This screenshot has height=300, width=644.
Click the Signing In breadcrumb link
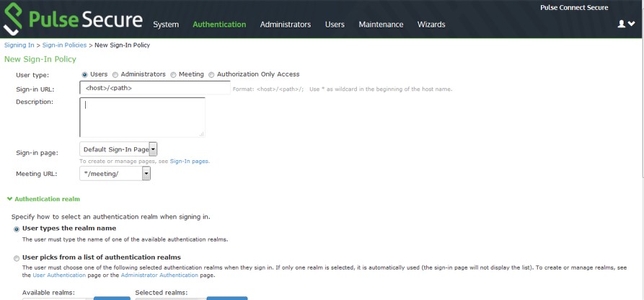[19, 45]
